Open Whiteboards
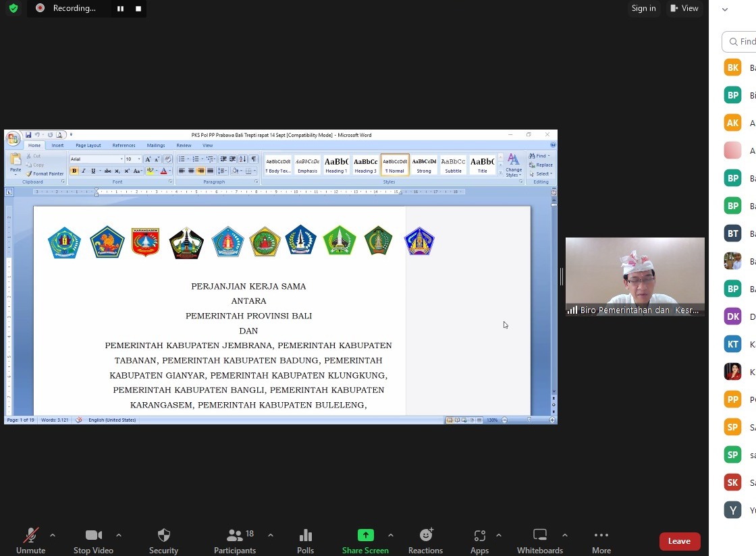The width and height of the screenshot is (756, 556). [x=539, y=540]
